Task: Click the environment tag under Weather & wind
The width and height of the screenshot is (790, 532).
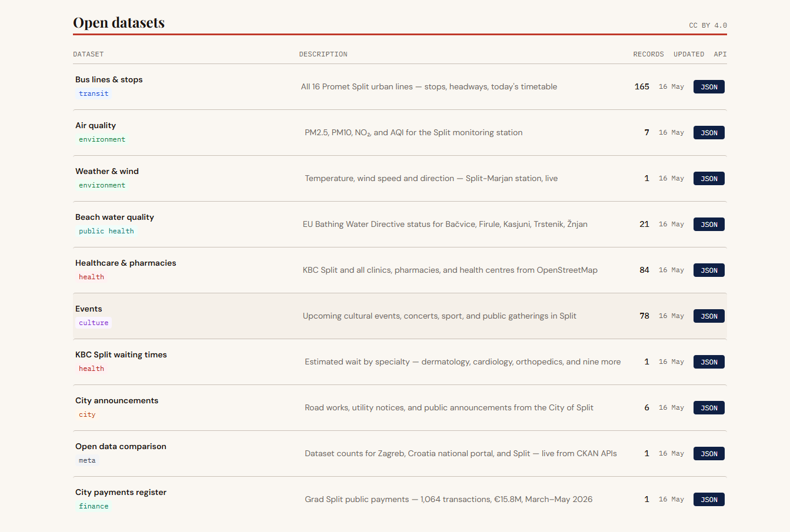Action: click(102, 185)
